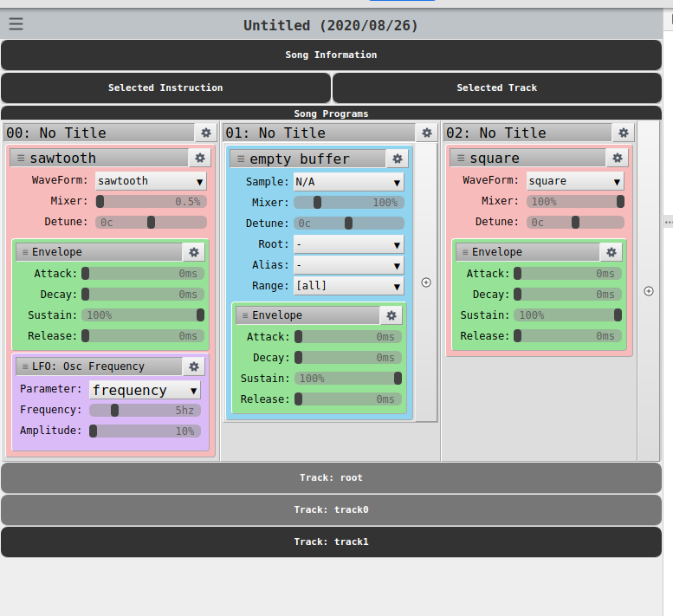Click the 'Untitled (2020/08/26)' song title

pyautogui.click(x=331, y=25)
